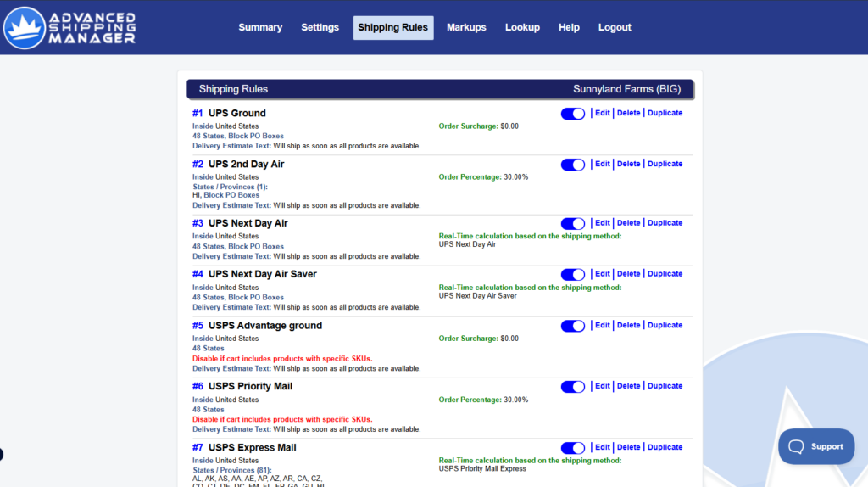Open the Markups page
868x487 pixels.
click(466, 28)
